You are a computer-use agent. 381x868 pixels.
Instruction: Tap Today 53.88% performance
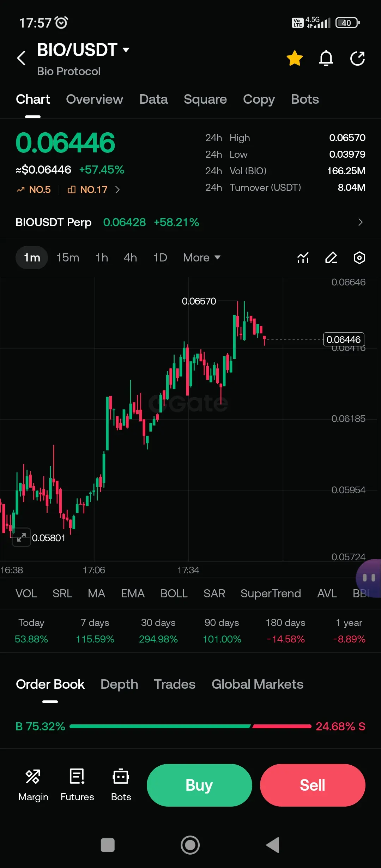[31, 631]
